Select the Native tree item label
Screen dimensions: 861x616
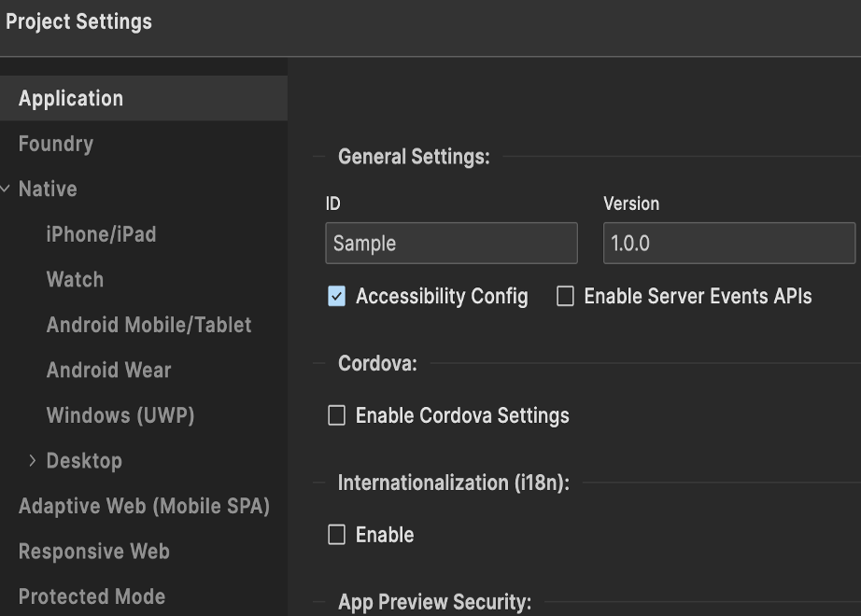click(48, 189)
